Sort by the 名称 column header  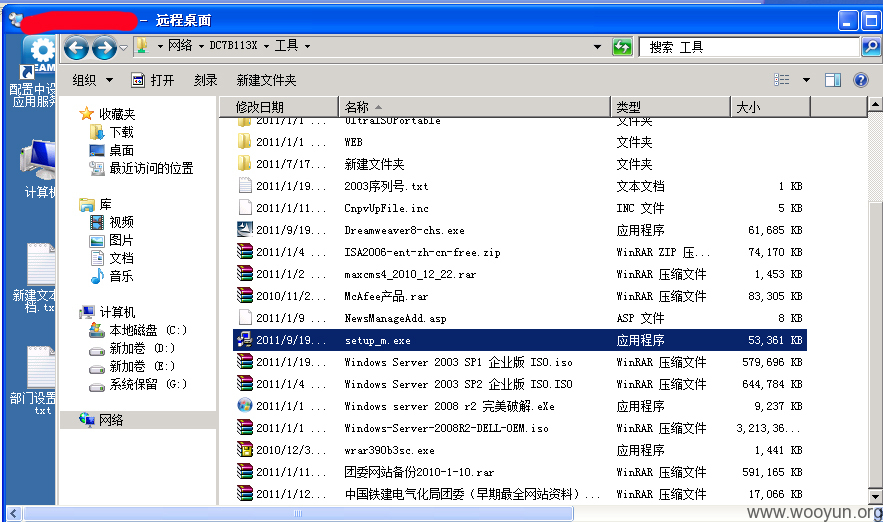(474, 106)
